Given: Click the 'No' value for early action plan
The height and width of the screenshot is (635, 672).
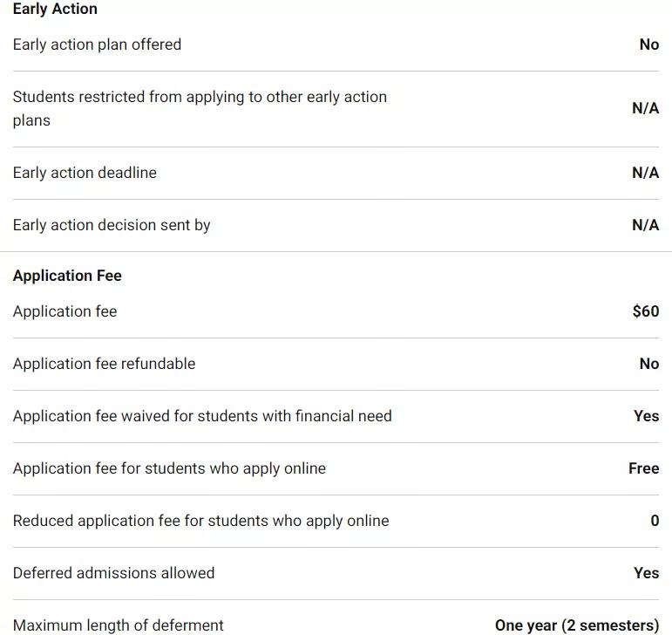Looking at the screenshot, I should tap(648, 44).
